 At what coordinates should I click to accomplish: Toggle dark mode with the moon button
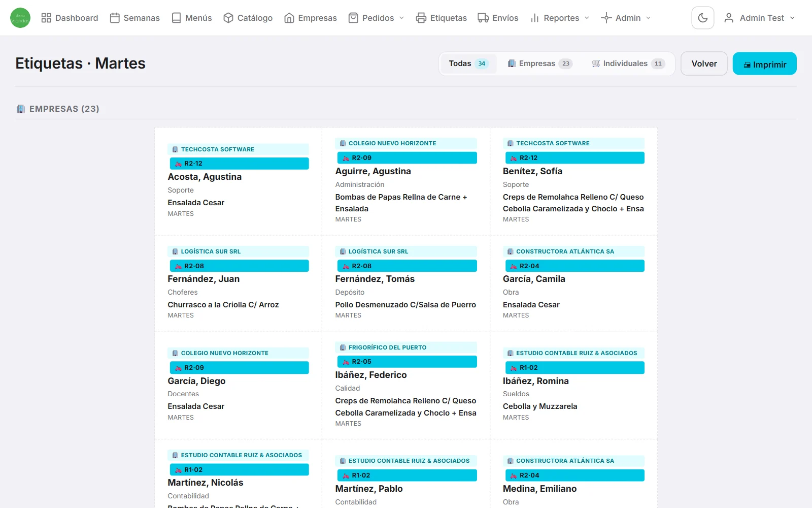coord(703,18)
